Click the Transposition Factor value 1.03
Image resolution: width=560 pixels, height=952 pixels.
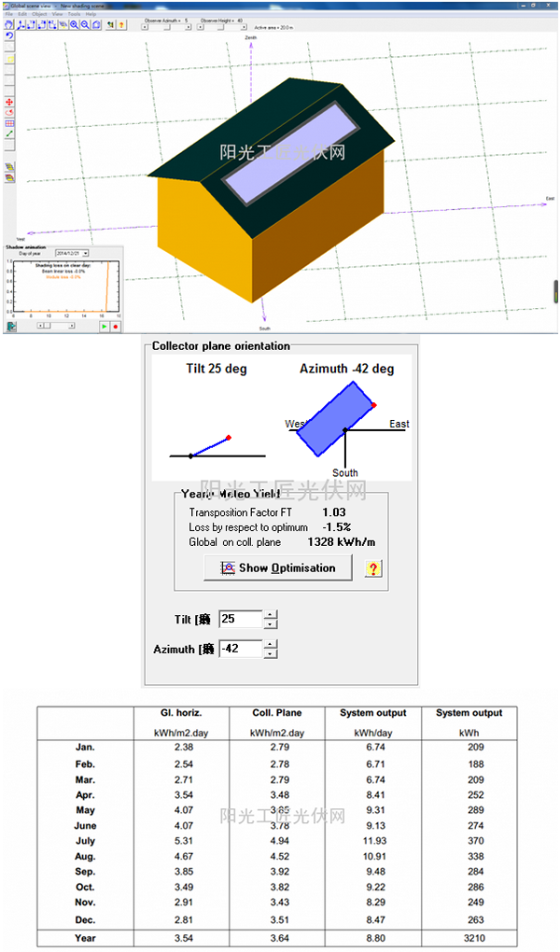point(334,511)
